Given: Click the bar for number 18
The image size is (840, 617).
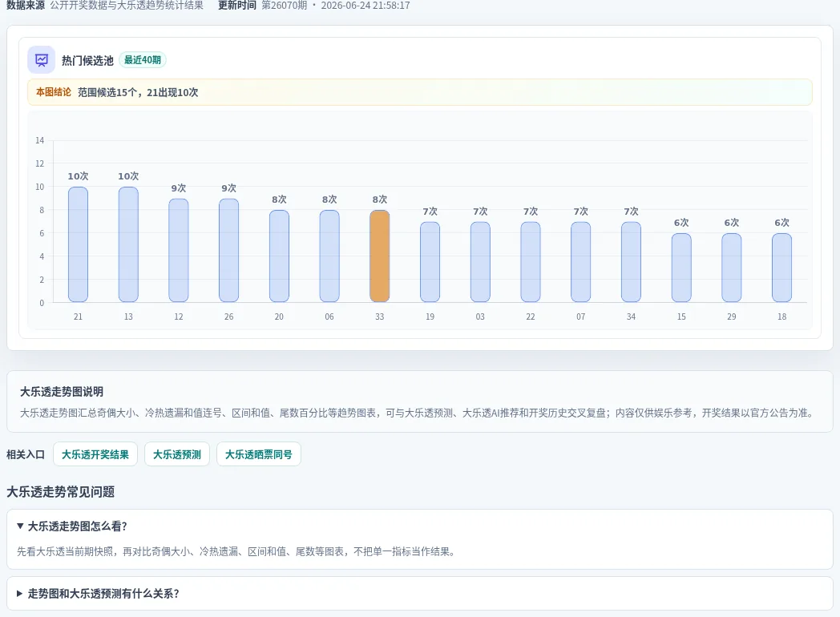Looking at the screenshot, I should coord(782,268).
